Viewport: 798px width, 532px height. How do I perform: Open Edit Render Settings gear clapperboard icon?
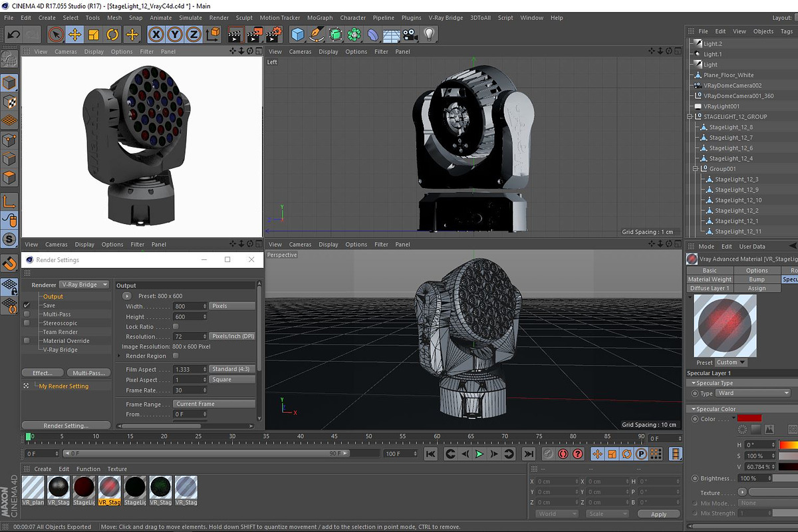(x=274, y=35)
